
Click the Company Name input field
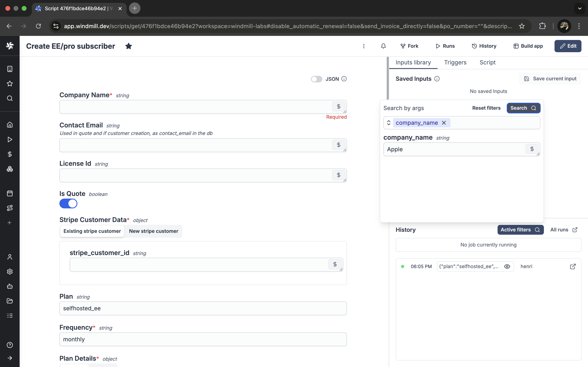tap(194, 107)
